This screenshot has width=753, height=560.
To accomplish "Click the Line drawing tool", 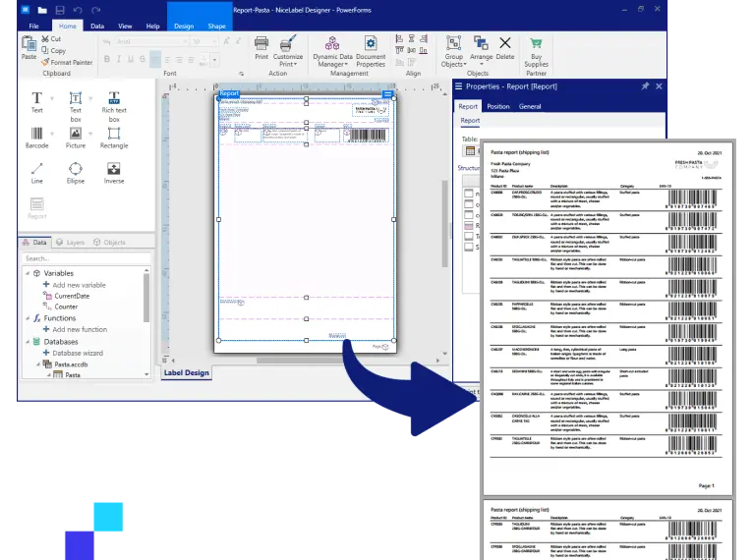I will (36, 171).
